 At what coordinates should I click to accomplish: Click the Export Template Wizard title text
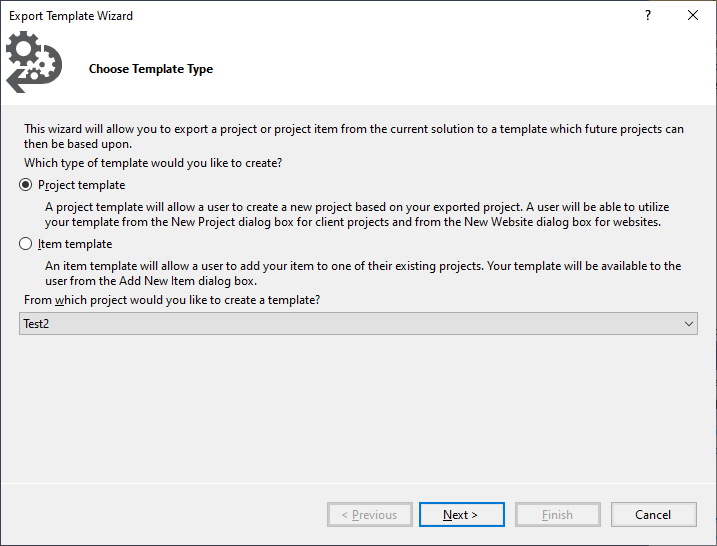(71, 16)
